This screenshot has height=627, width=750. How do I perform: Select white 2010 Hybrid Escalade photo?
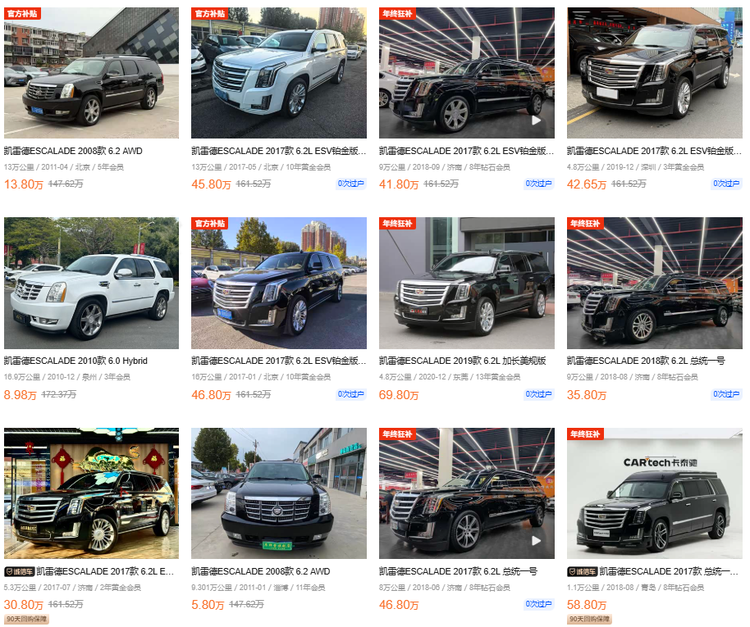[x=91, y=283]
